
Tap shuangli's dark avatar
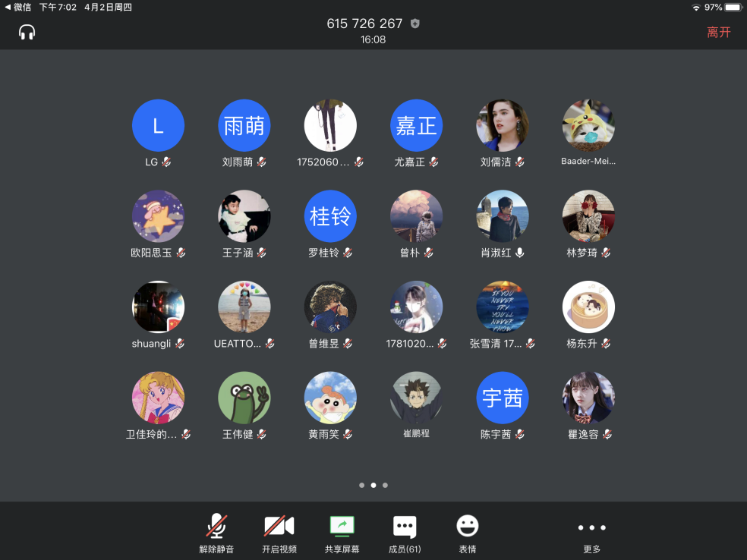158,307
